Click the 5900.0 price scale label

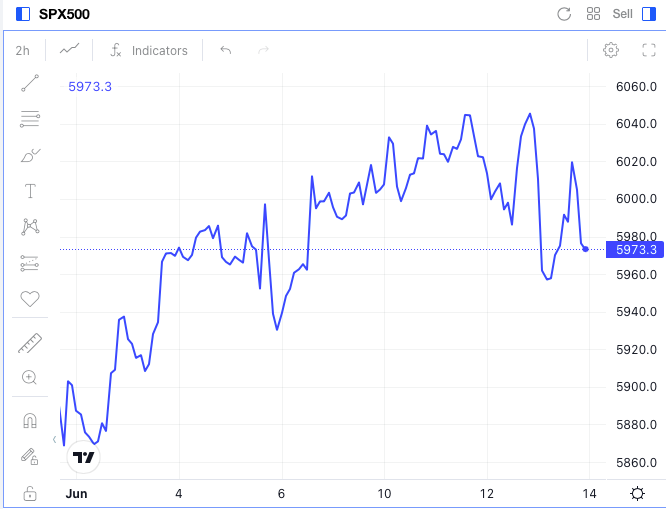tap(636, 387)
